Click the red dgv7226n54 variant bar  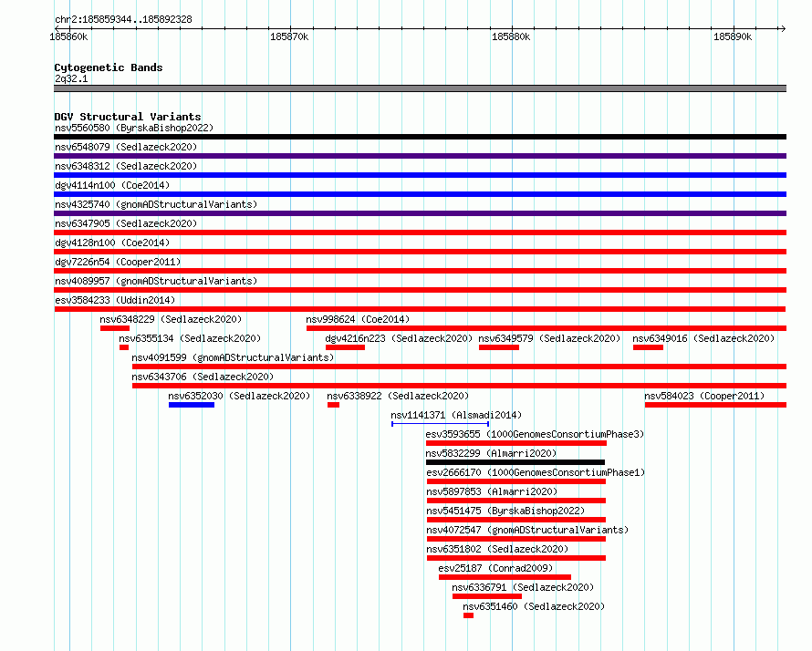(420, 271)
